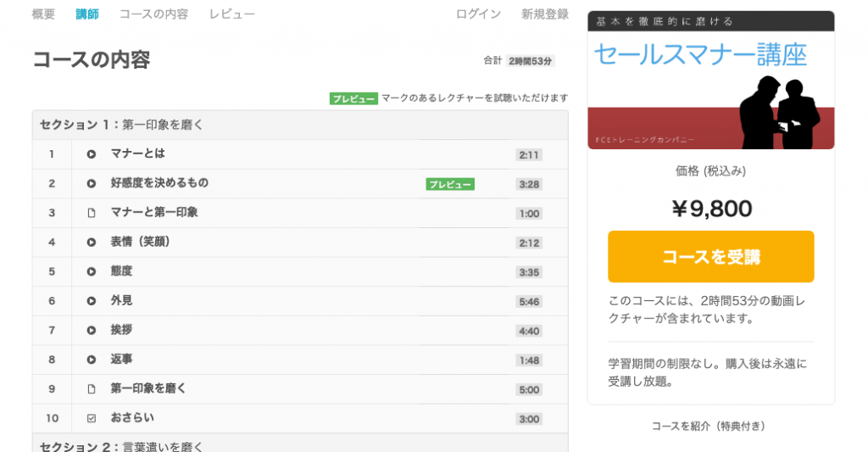Click the play icon beside マナーとは

coord(92,154)
